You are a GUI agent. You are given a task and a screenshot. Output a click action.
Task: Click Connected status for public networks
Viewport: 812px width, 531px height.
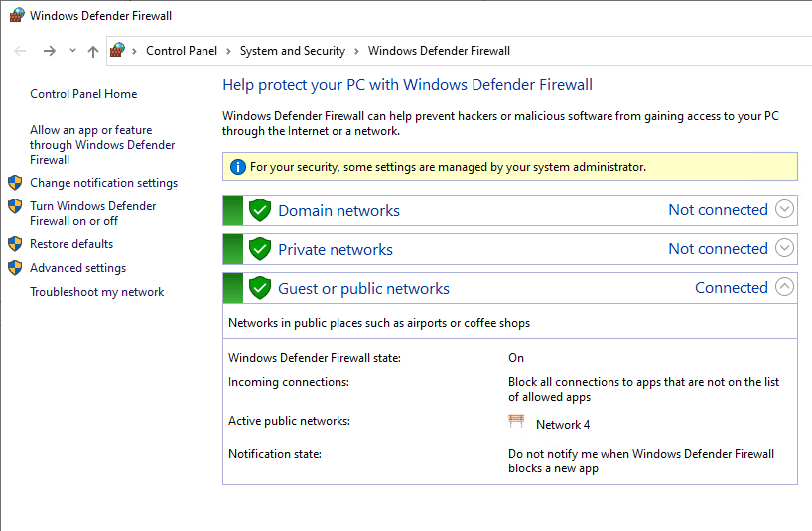point(732,288)
